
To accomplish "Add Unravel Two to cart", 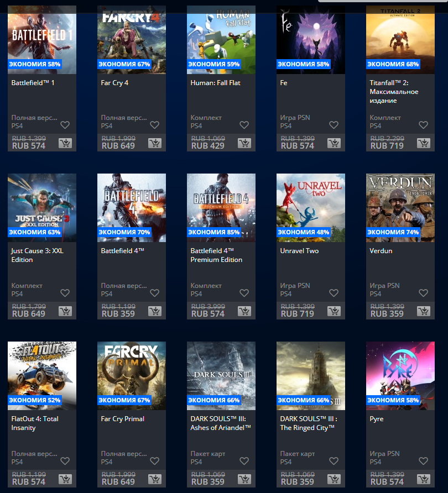I will pyautogui.click(x=334, y=312).
